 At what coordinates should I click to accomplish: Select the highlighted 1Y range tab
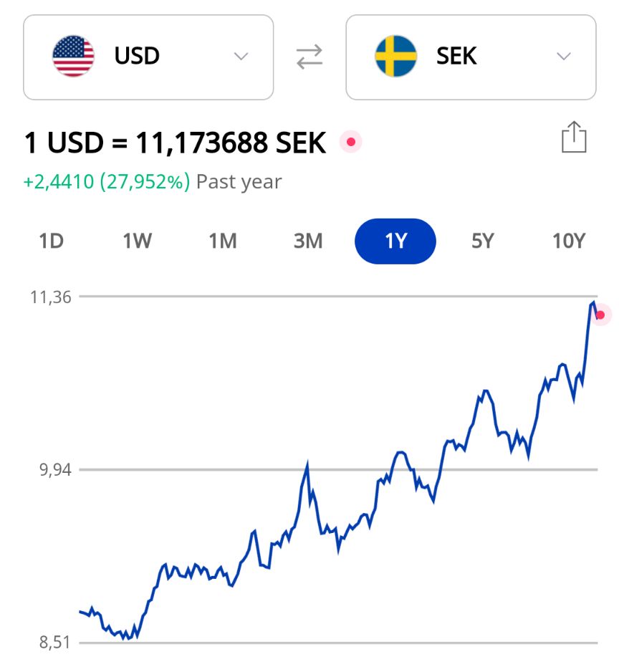click(x=395, y=241)
